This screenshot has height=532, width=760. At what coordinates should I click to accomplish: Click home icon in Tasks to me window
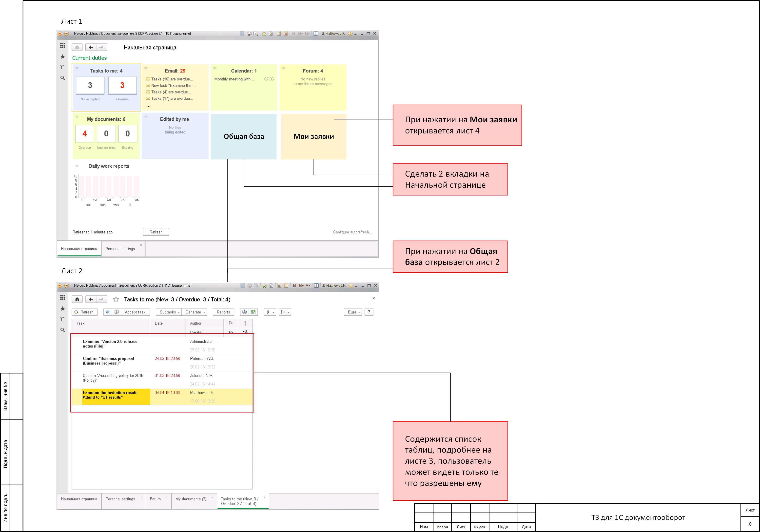77,299
